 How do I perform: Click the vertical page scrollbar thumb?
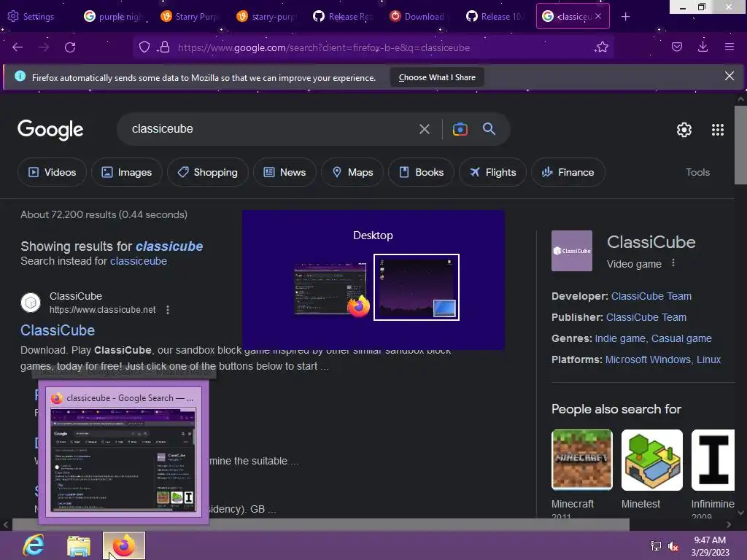740,145
